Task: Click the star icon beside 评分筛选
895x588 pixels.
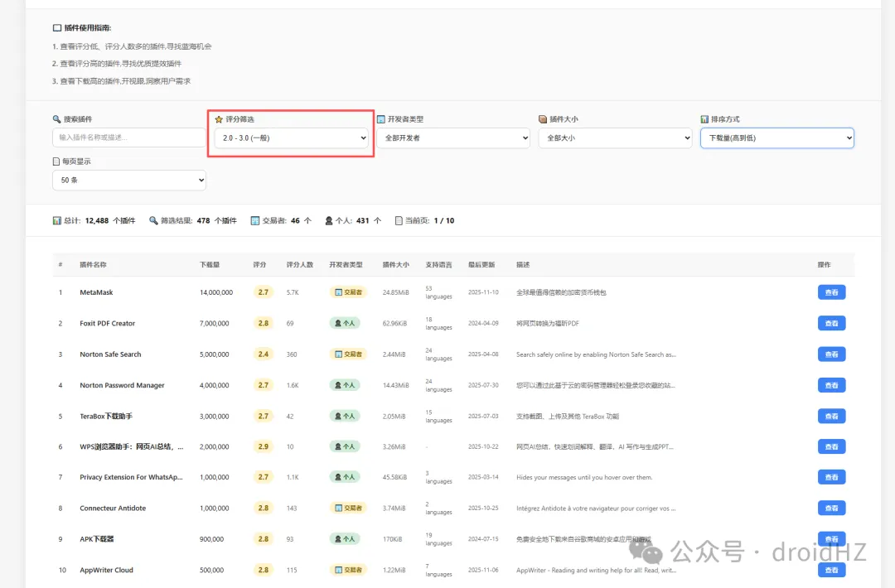Action: pyautogui.click(x=219, y=119)
